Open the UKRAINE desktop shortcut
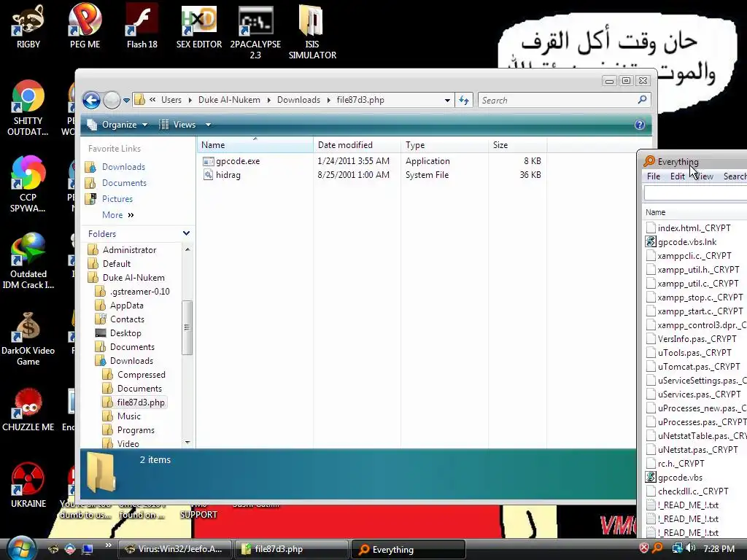Image resolution: width=747 pixels, height=560 pixels. pos(28,486)
